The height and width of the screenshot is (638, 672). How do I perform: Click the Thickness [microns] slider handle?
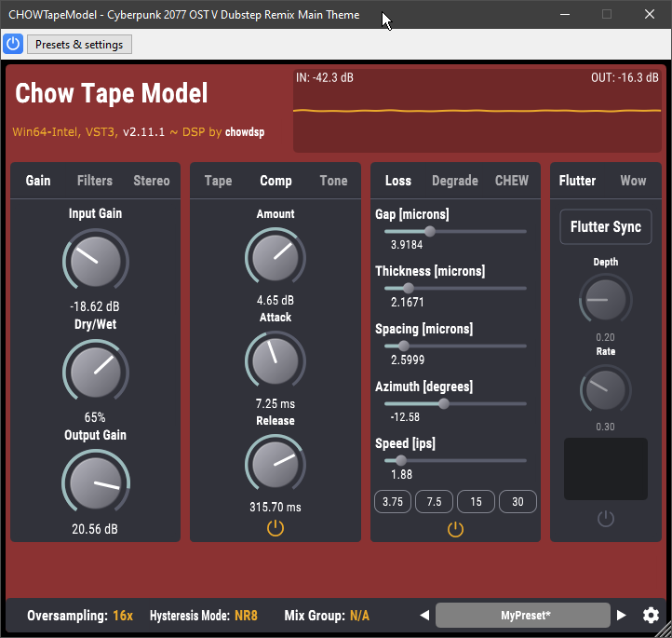[409, 288]
